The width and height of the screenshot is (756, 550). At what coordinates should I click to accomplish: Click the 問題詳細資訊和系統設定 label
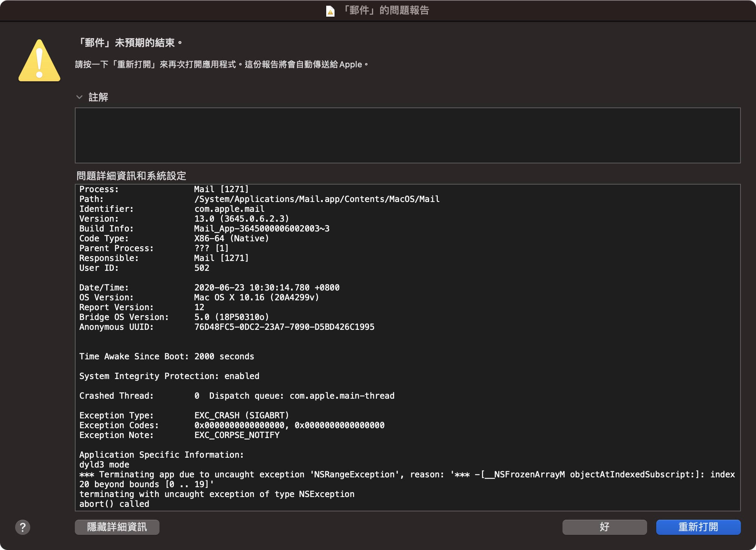131,176
